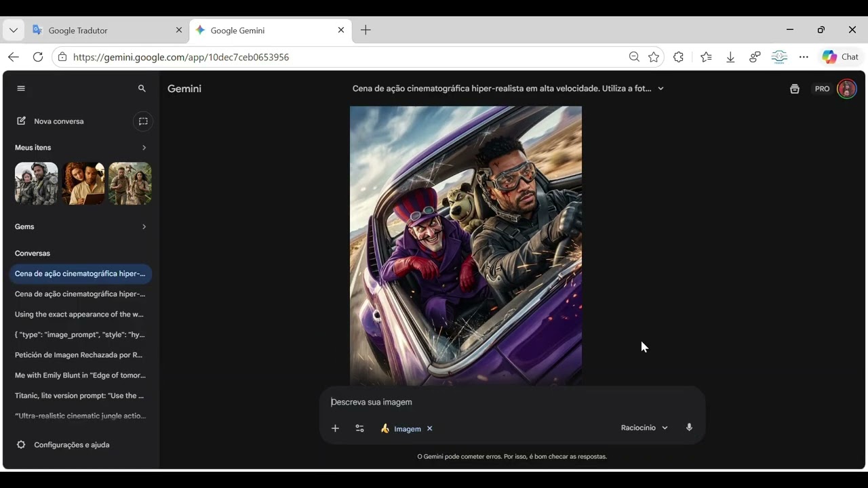The height and width of the screenshot is (488, 868).
Task: Remove the Imagem chip with its X
Action: [429, 429]
